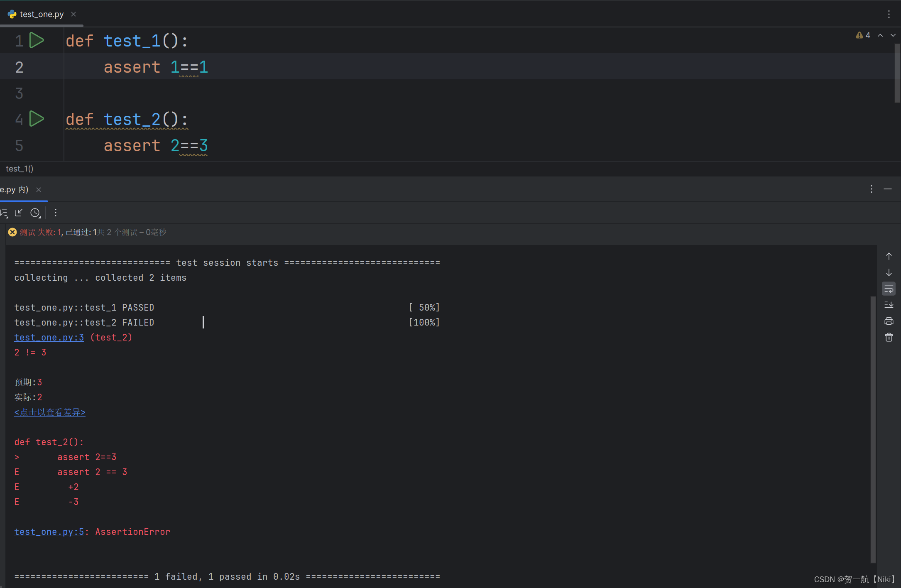Viewport: 901px width, 588px height.
Task: Click the collapse tree icon in test toolbar
Action: pos(4,213)
